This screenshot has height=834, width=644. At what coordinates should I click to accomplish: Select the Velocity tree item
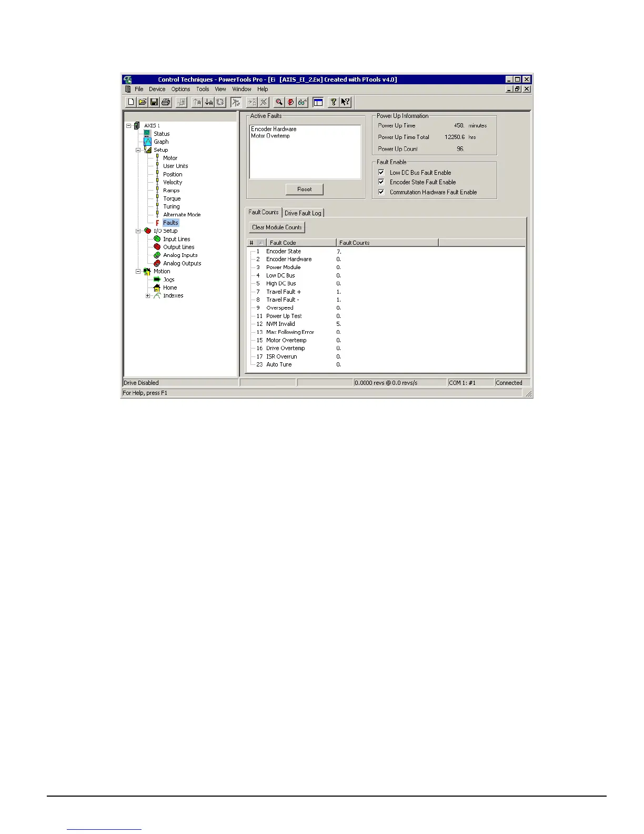(x=173, y=182)
